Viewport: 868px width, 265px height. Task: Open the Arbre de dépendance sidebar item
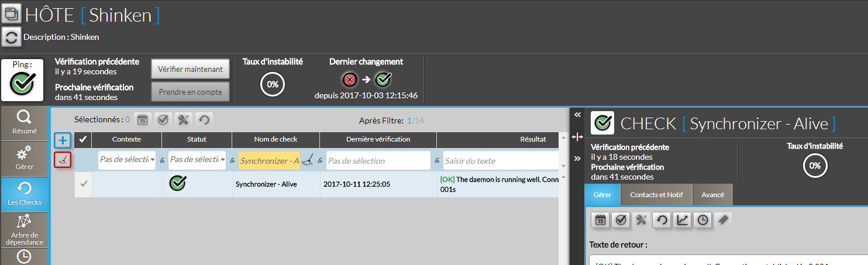point(25,229)
